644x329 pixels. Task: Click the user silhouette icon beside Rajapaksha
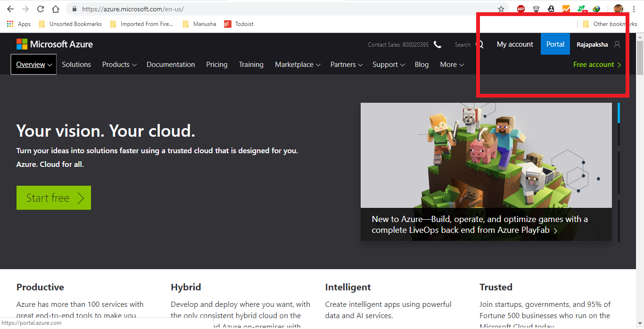tap(617, 44)
